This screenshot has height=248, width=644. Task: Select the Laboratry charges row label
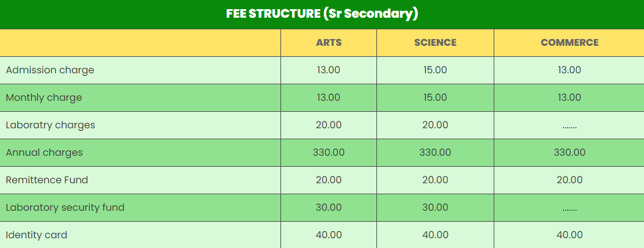click(51, 125)
